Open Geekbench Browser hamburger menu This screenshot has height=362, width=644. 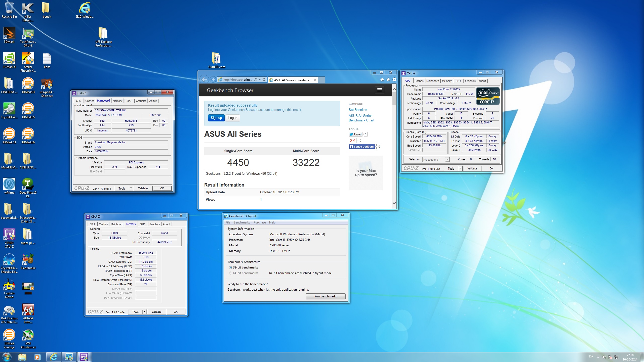click(380, 90)
